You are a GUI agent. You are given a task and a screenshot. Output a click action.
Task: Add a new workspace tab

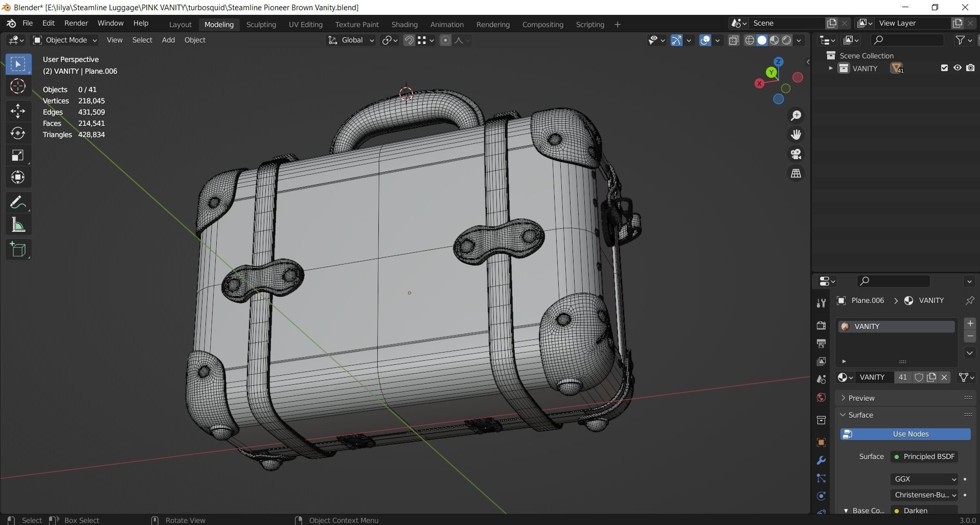[617, 25]
